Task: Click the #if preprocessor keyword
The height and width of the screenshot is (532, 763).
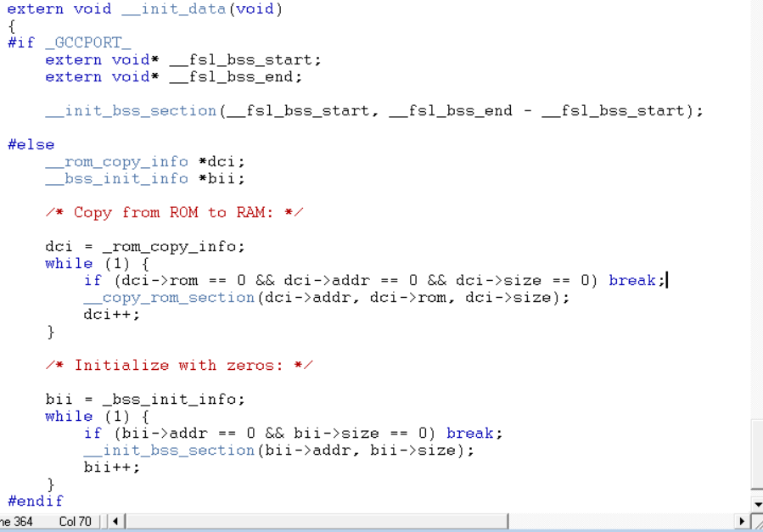Action: click(x=21, y=42)
